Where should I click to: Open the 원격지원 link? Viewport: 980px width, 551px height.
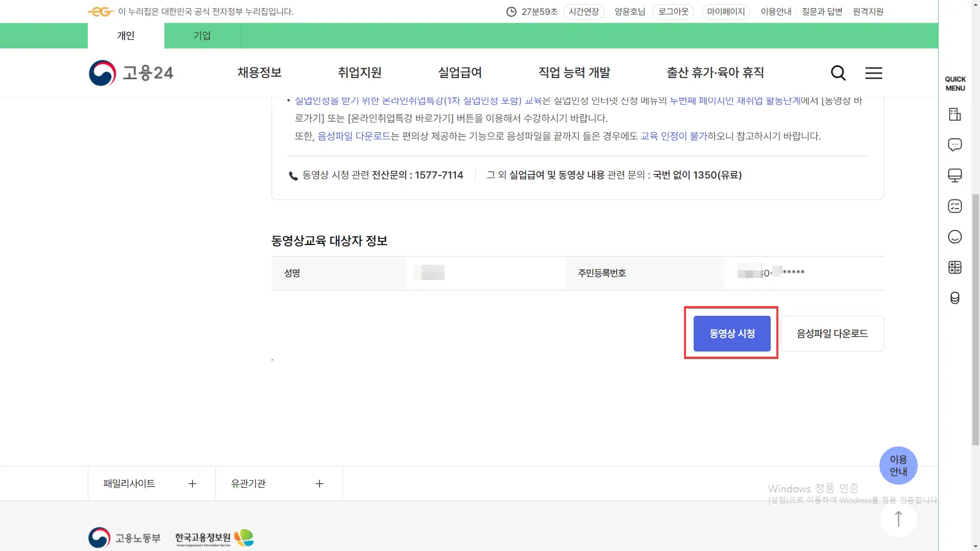point(868,12)
